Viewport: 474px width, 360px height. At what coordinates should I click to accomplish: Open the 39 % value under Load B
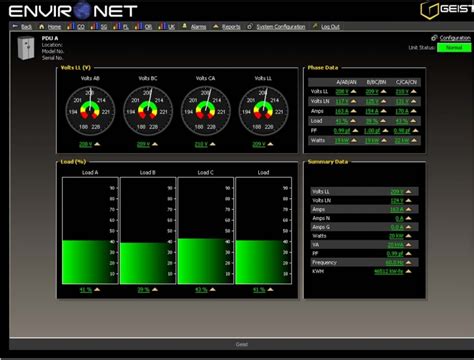point(143,290)
